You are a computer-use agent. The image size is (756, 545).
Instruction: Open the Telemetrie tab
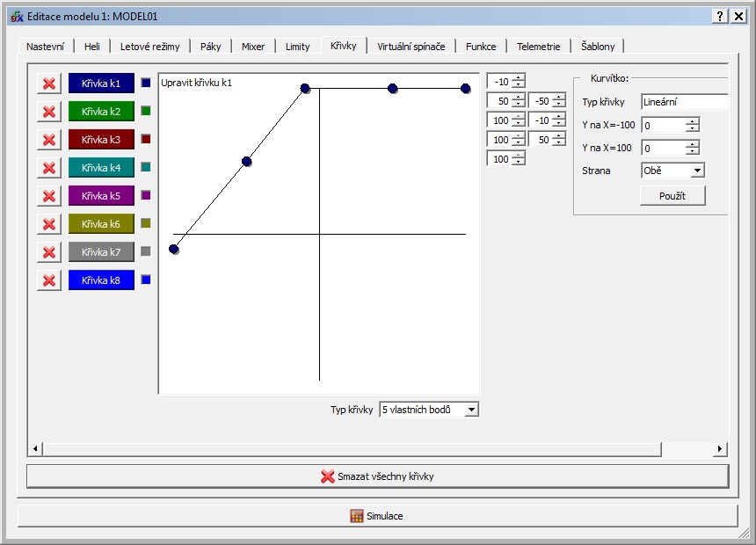pos(538,47)
